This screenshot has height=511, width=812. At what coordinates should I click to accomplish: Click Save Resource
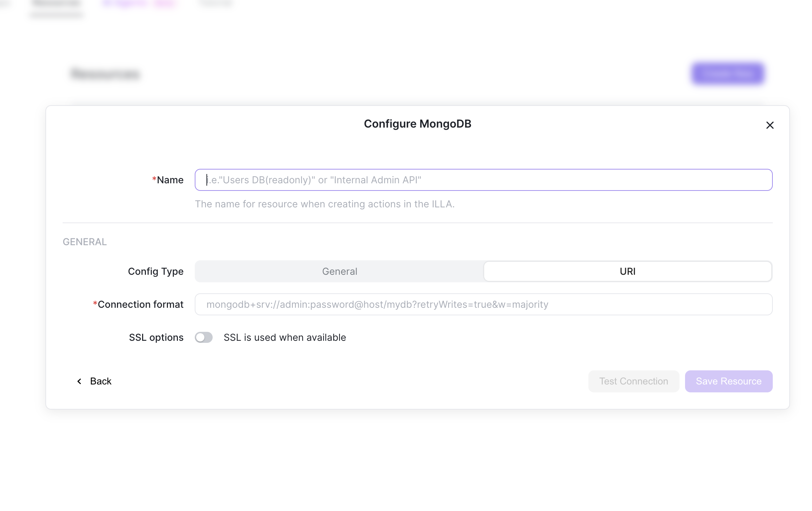point(728,381)
